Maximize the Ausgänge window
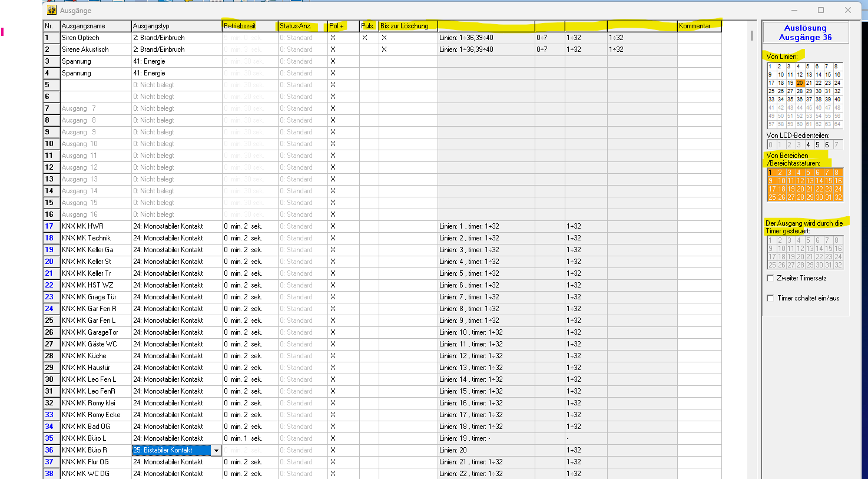Image resolution: width=868 pixels, height=479 pixels. (x=821, y=10)
